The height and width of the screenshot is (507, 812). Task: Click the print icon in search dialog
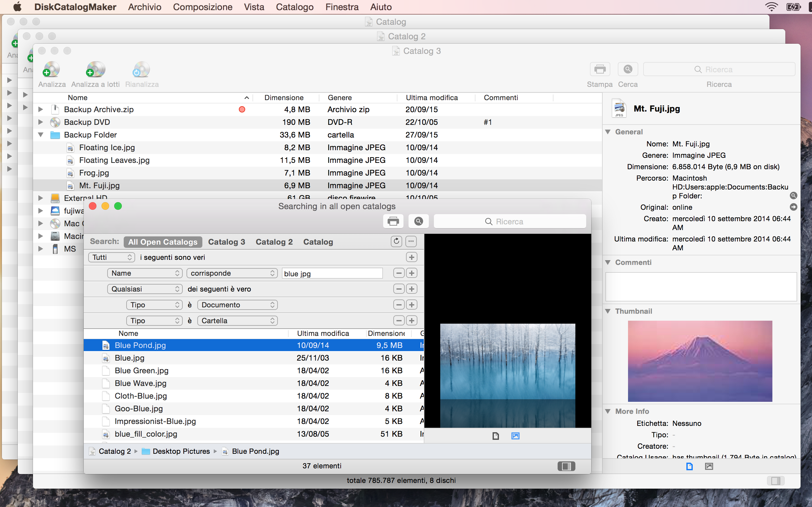coord(393,221)
